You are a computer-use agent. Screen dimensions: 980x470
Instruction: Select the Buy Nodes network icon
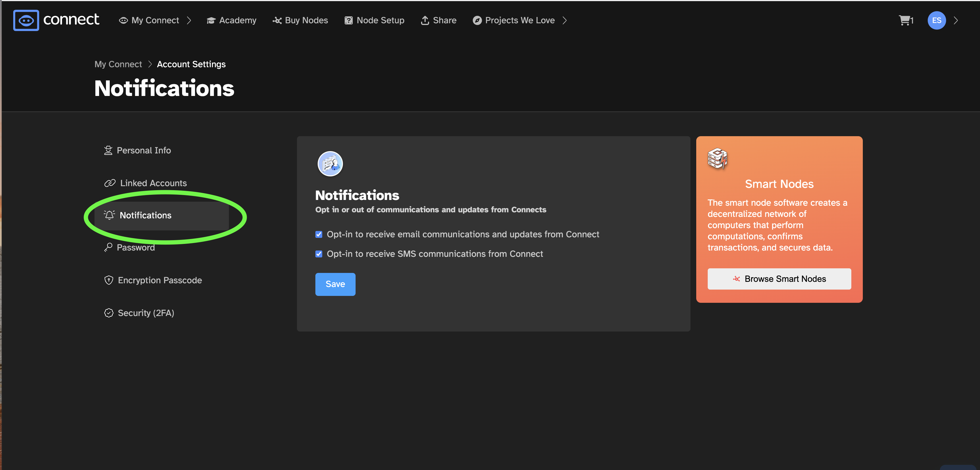[277, 21]
